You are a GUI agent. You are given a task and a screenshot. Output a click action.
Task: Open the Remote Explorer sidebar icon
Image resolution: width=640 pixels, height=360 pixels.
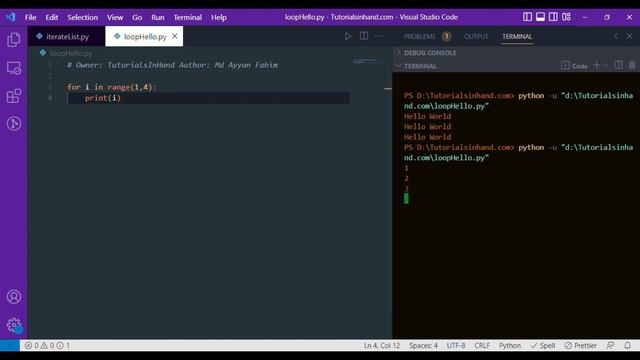[13, 68]
